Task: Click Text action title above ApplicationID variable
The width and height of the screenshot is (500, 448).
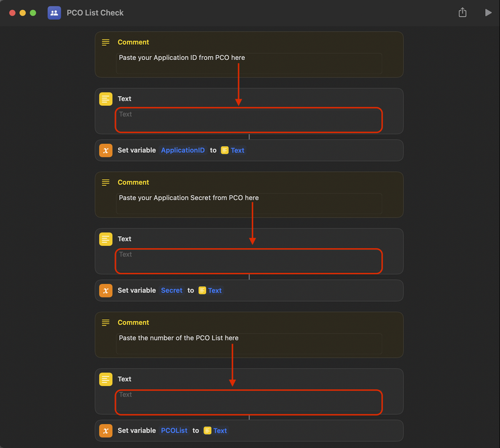Action: pyautogui.click(x=124, y=99)
